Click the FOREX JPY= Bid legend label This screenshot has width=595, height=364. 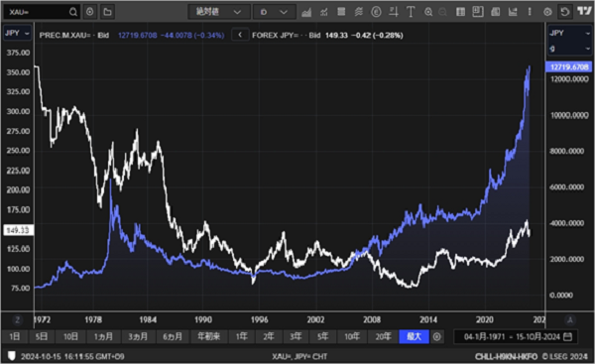287,36
